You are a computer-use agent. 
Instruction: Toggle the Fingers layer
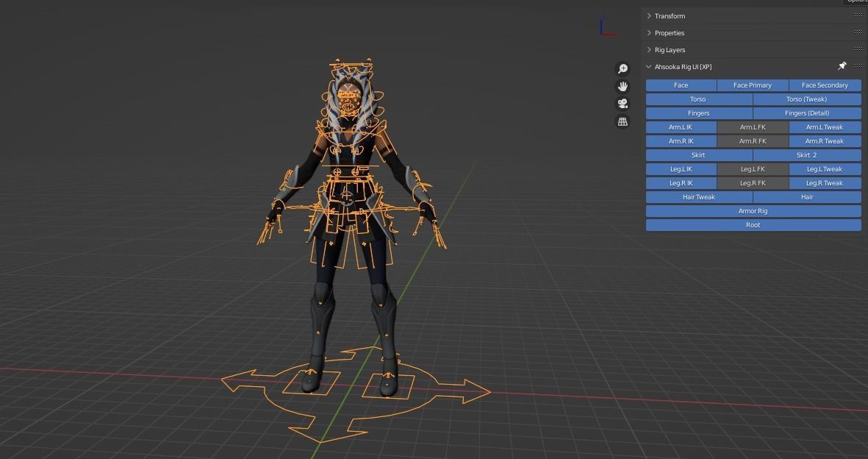click(699, 113)
